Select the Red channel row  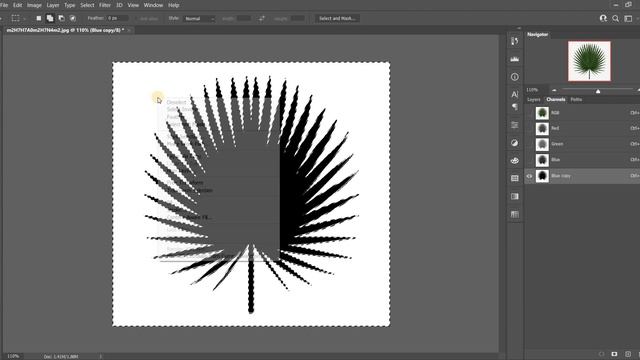click(582, 128)
